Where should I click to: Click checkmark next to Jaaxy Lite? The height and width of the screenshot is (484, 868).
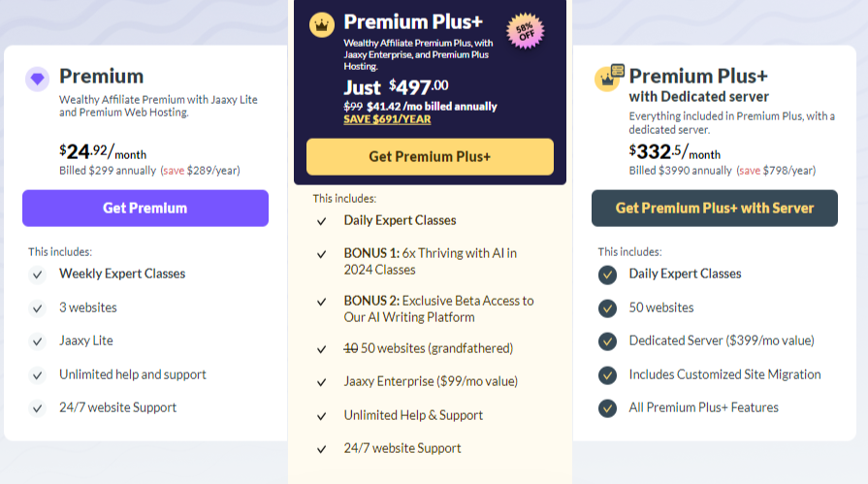point(37,341)
